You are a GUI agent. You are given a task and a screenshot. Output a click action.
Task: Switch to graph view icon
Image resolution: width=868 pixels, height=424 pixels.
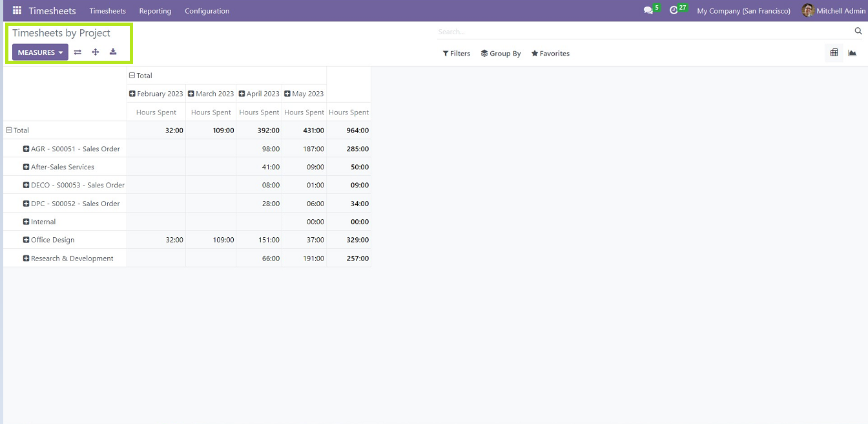coord(852,53)
